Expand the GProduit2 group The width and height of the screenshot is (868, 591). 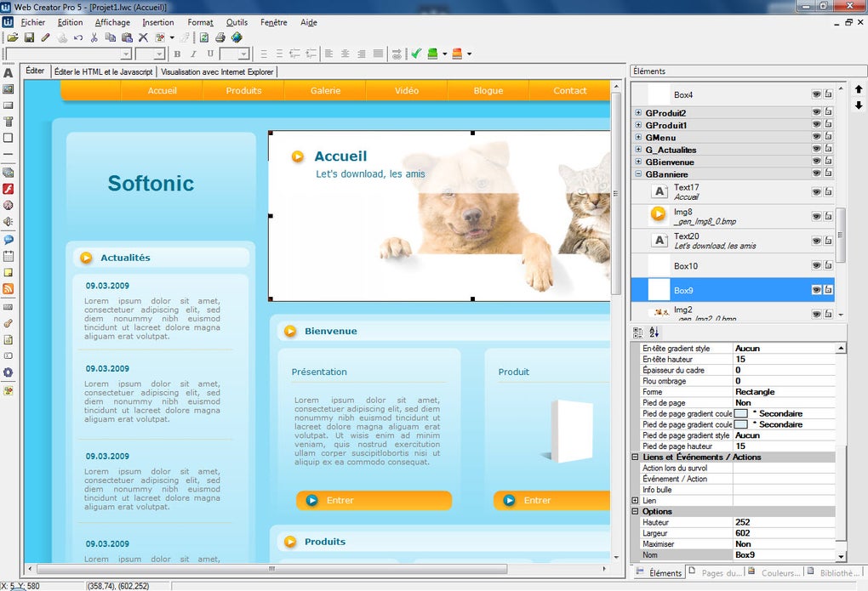point(638,112)
